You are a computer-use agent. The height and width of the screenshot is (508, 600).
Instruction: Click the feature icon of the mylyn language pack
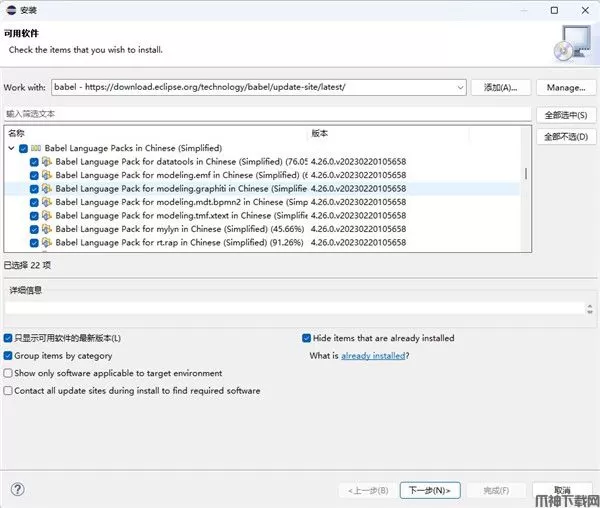47,229
